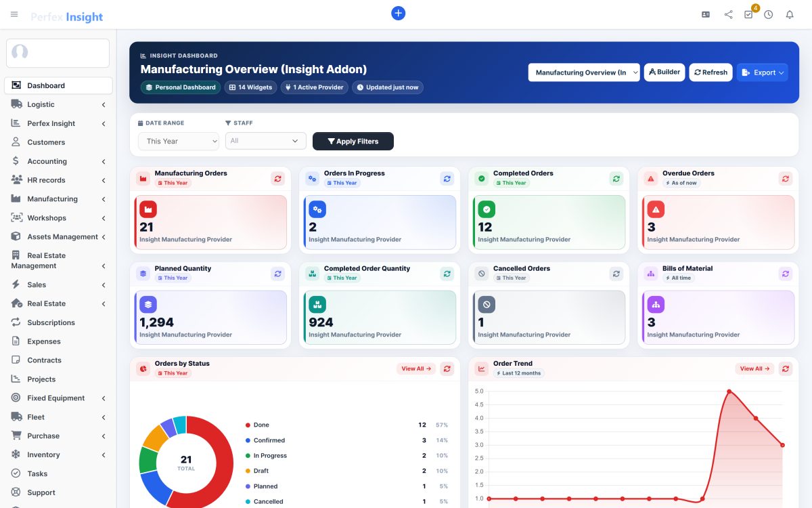
Task: Click the Orders In Progress gears icon
Action: 317,209
